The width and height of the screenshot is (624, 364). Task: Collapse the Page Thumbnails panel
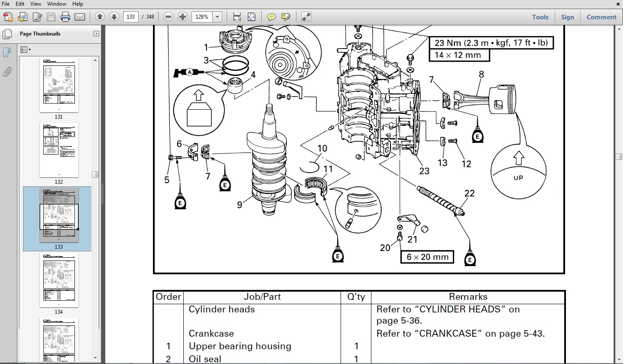[x=96, y=33]
